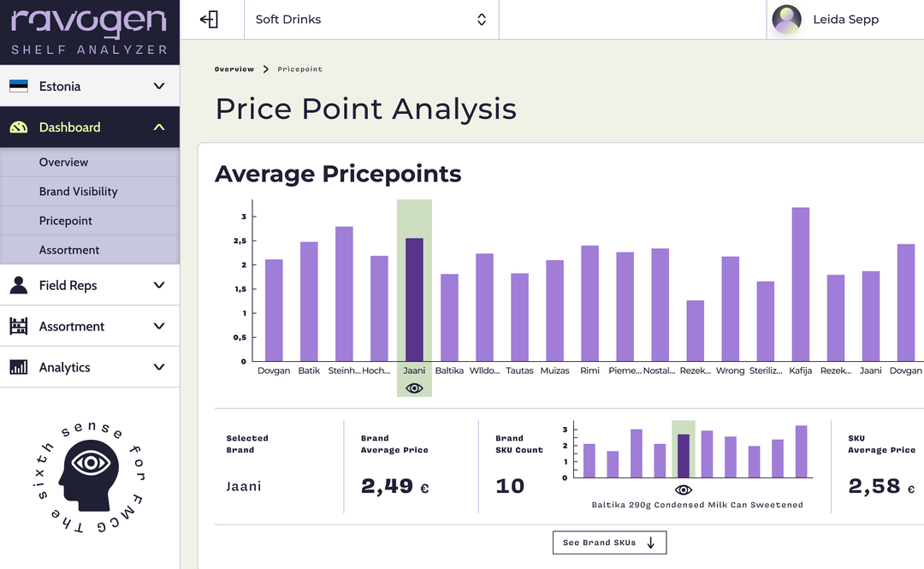Click the Ravogen Shelf Analyzer logo
This screenshot has height=569, width=924.
click(89, 32)
